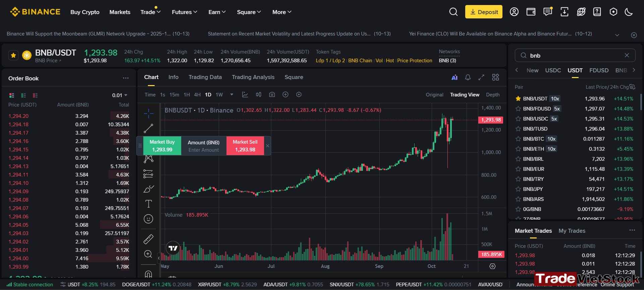Expand the More menu
The width and height of the screenshot is (644, 290).
click(282, 12)
